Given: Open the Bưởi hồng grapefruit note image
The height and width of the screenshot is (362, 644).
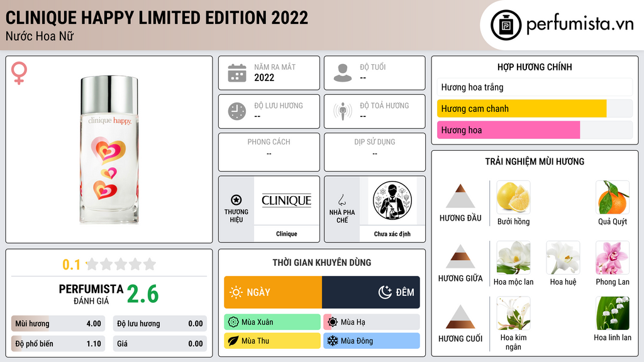Looking at the screenshot, I should pyautogui.click(x=513, y=197).
